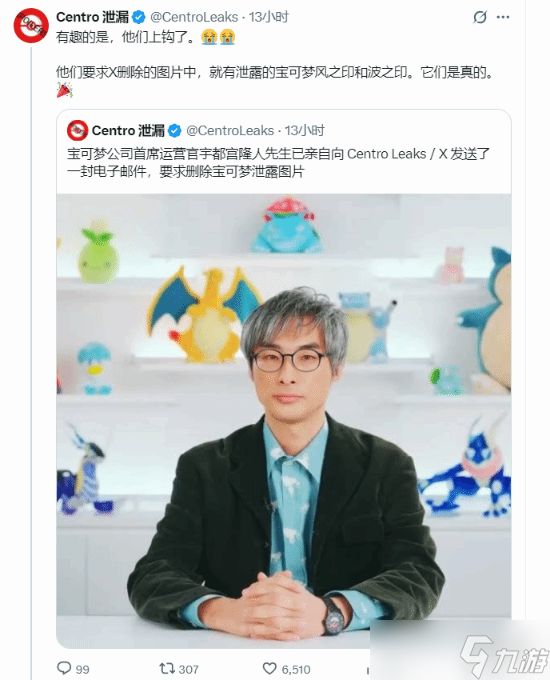Open the main post's @CentroLeaks handle
Image resolution: width=550 pixels, height=680 pixels.
tap(194, 17)
